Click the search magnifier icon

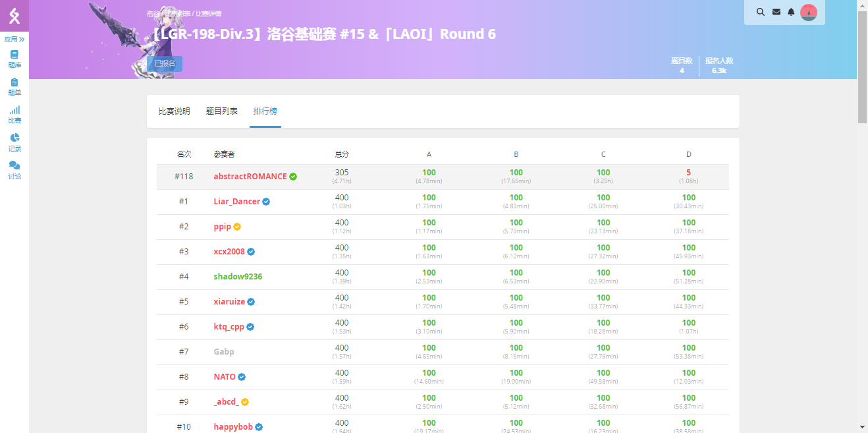tap(761, 12)
